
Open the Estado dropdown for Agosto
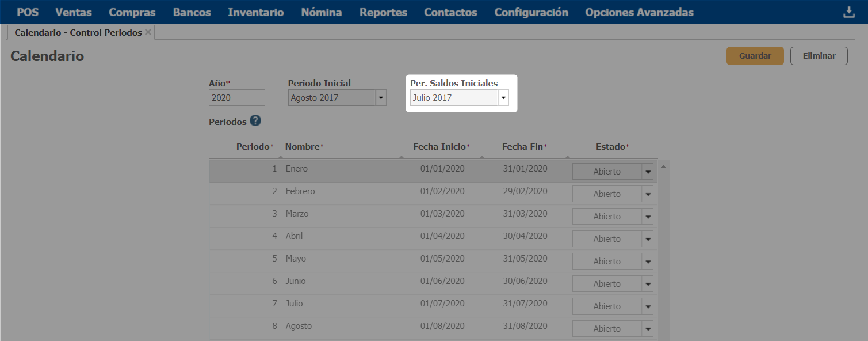648,329
